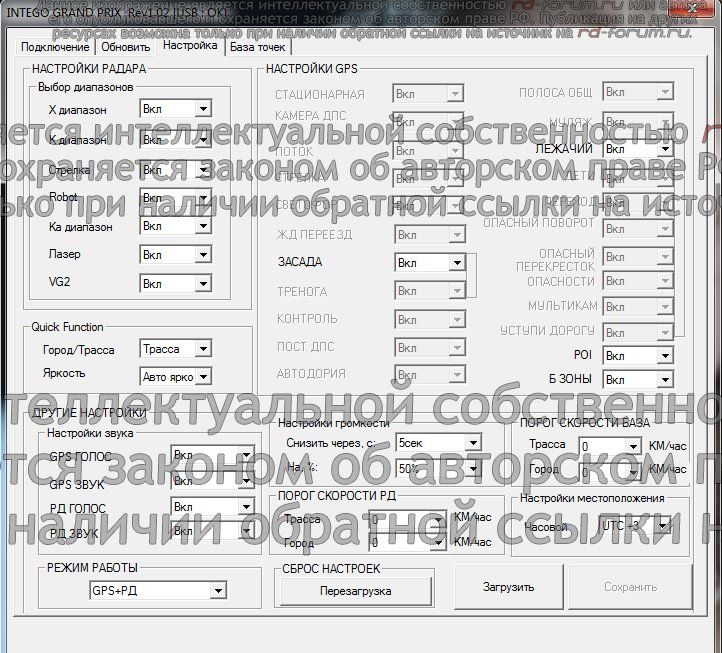Open the disabled ОПАСНЫЙ ПОВОРОТ dropdown
Screen dimensions: 722x653
click(638, 229)
